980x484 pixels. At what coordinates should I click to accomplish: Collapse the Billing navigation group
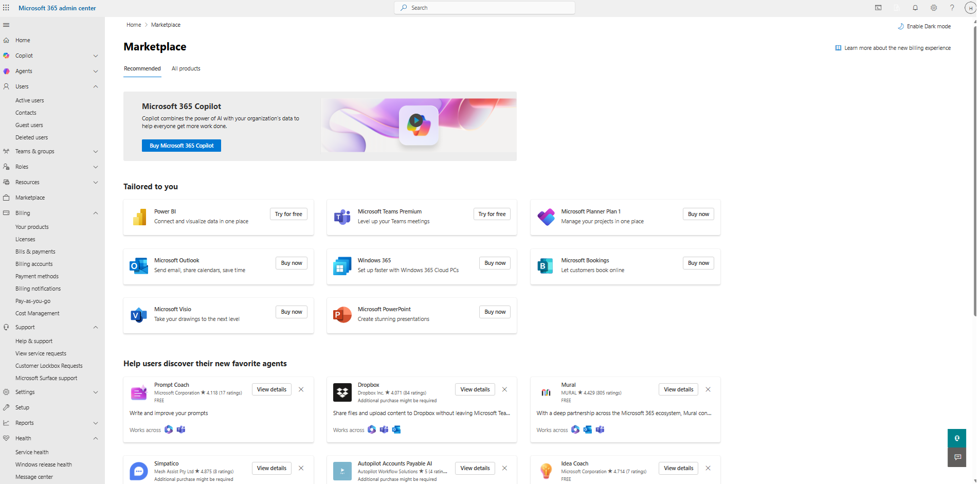(96, 213)
